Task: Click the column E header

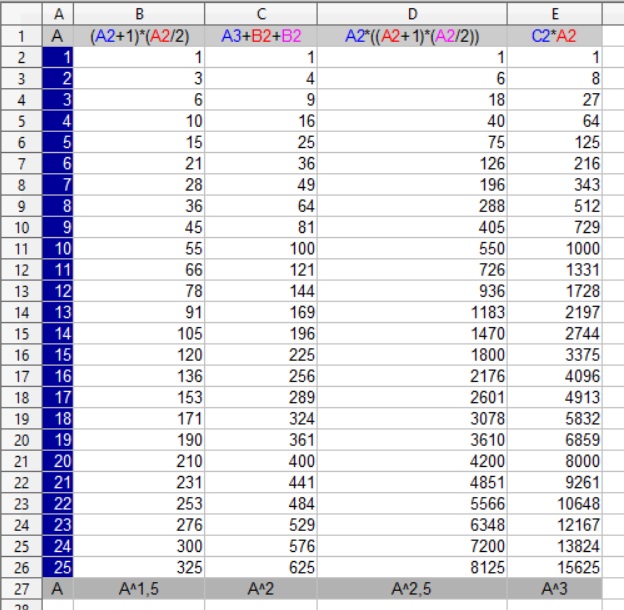Action: (x=555, y=12)
